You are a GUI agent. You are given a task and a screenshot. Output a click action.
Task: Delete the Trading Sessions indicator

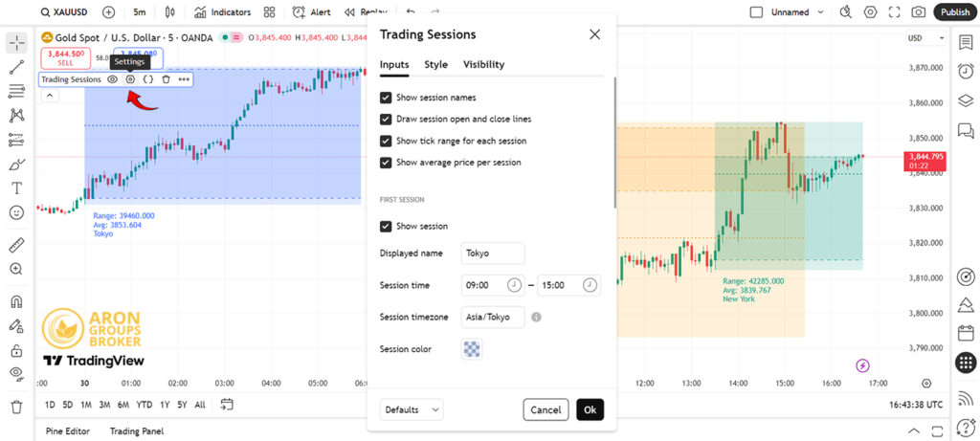point(166,79)
